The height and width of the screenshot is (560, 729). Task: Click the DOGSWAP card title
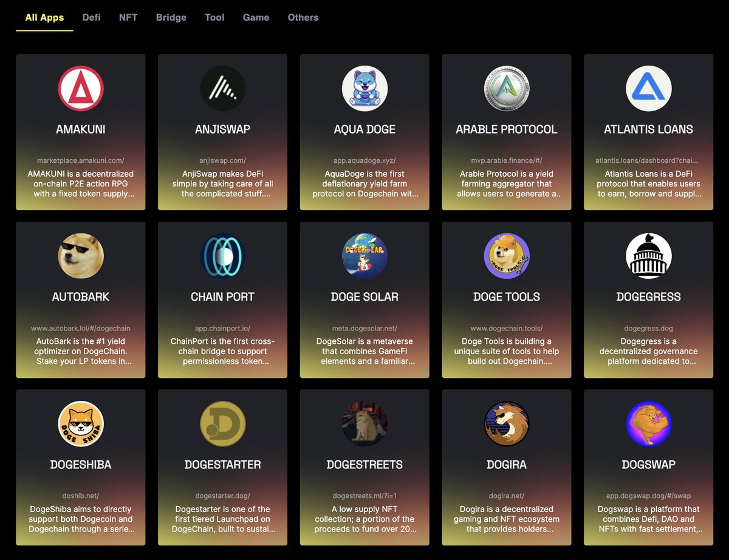click(x=649, y=465)
